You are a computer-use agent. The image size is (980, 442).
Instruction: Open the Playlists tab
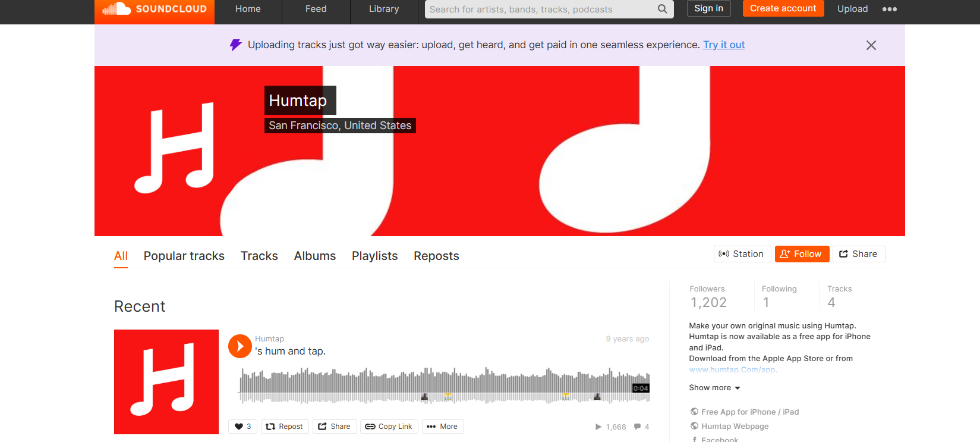click(374, 256)
